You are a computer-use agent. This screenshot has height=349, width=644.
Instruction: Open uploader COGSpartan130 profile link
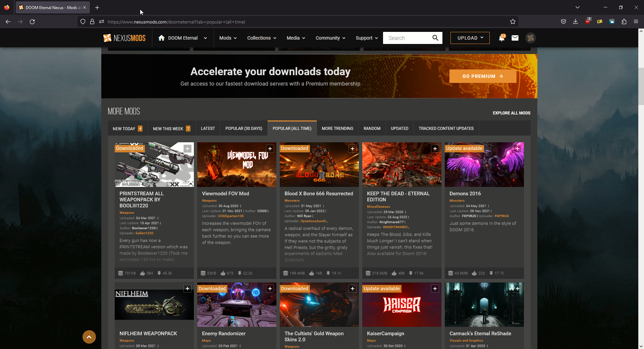pos(231,216)
